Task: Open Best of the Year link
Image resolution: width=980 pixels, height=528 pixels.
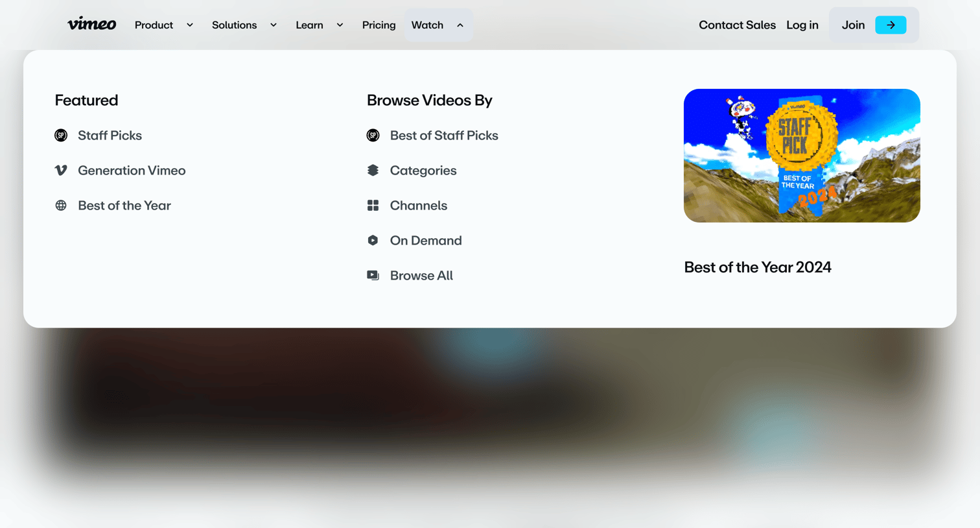Action: click(124, 206)
